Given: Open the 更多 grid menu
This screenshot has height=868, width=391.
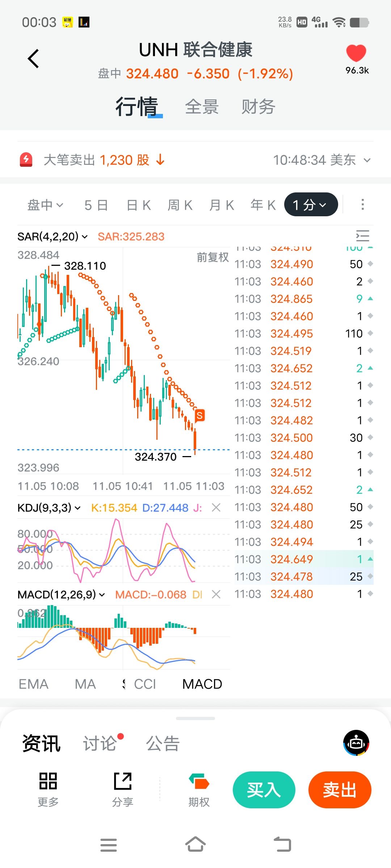Looking at the screenshot, I should click(48, 789).
